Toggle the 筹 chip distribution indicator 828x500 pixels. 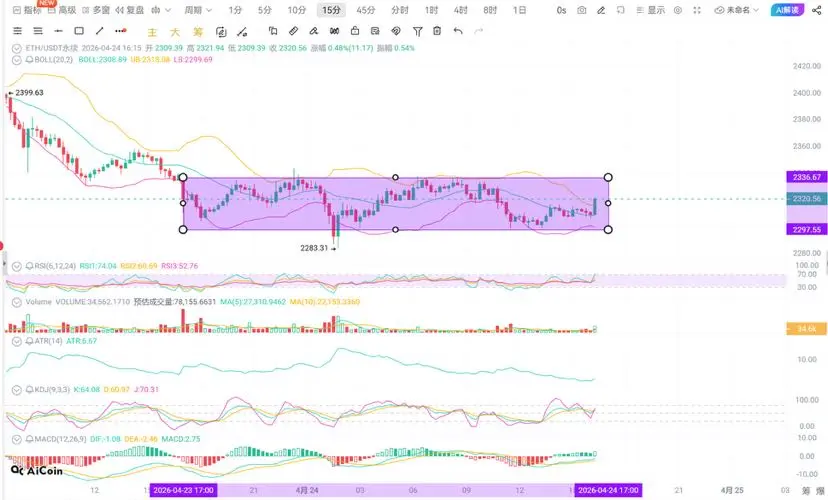[x=197, y=32]
